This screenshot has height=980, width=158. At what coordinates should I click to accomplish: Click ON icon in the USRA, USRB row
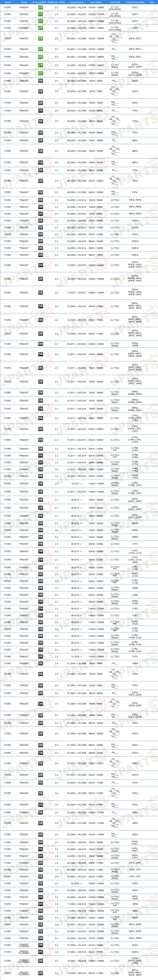click(x=40, y=344)
